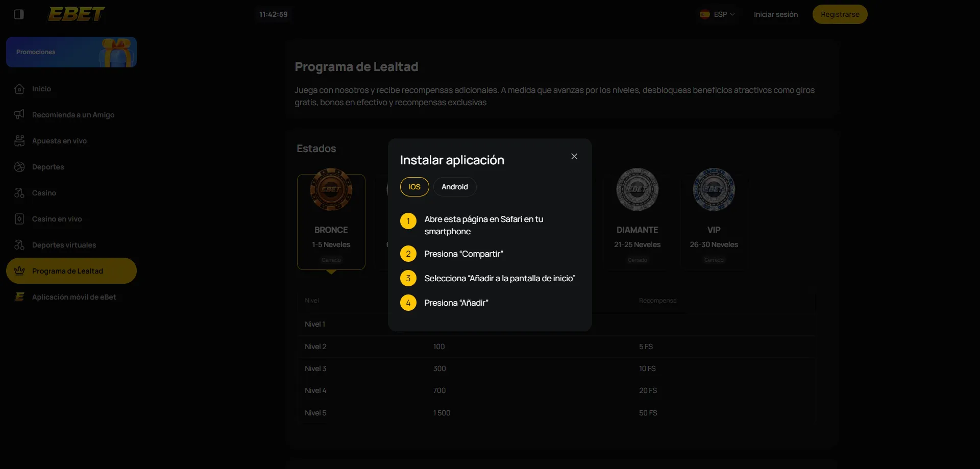Click the DIAMANTE chip icon
Screen dimensions: 980x469
(x=638, y=189)
